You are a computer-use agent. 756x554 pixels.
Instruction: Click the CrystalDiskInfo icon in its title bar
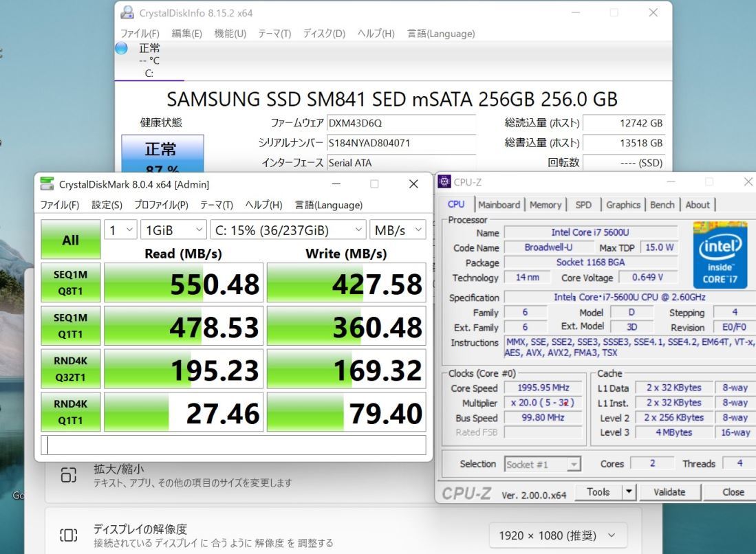127,12
